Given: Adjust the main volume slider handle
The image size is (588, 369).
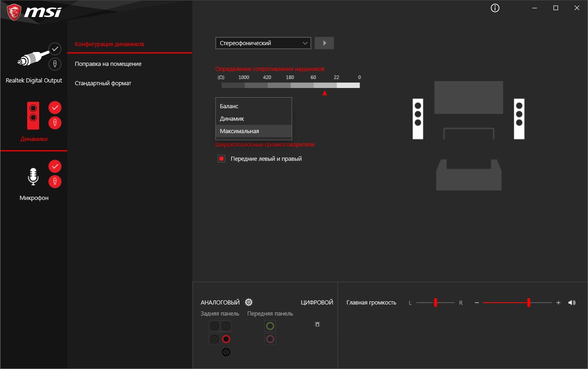Looking at the screenshot, I should pos(529,303).
